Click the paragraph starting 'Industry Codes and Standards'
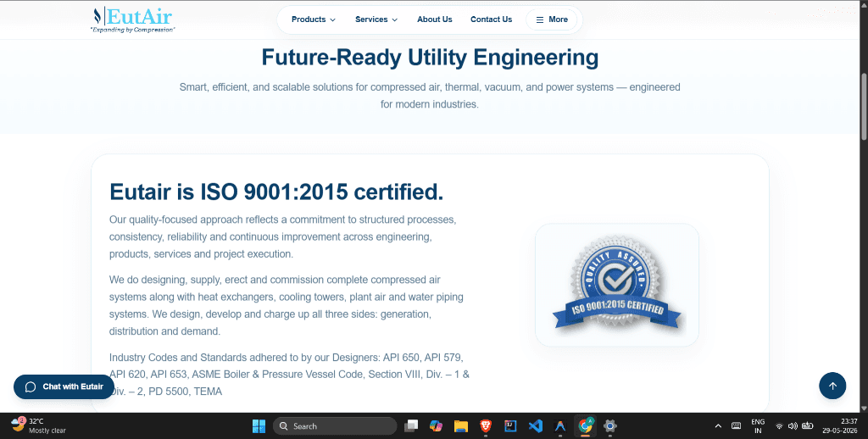 [x=289, y=375]
